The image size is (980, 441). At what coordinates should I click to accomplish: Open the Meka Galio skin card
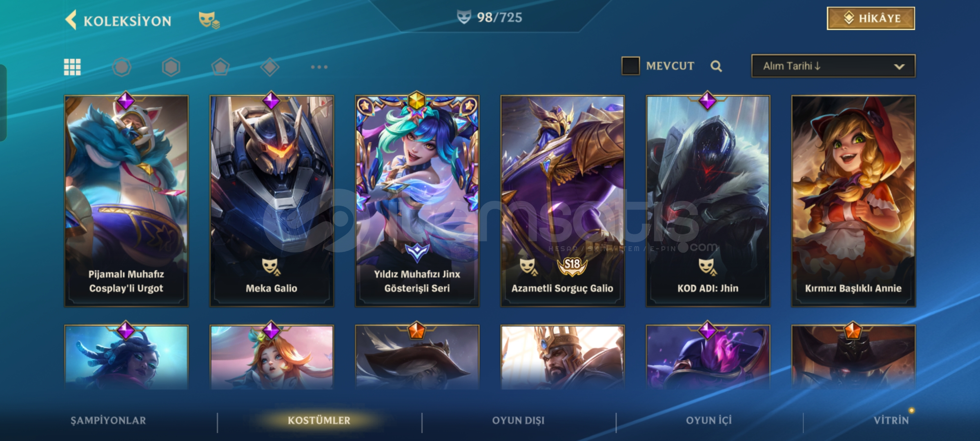point(272,201)
